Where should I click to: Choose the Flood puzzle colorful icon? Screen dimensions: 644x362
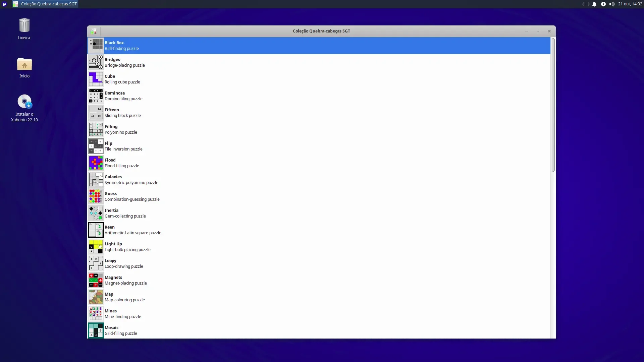(x=96, y=163)
